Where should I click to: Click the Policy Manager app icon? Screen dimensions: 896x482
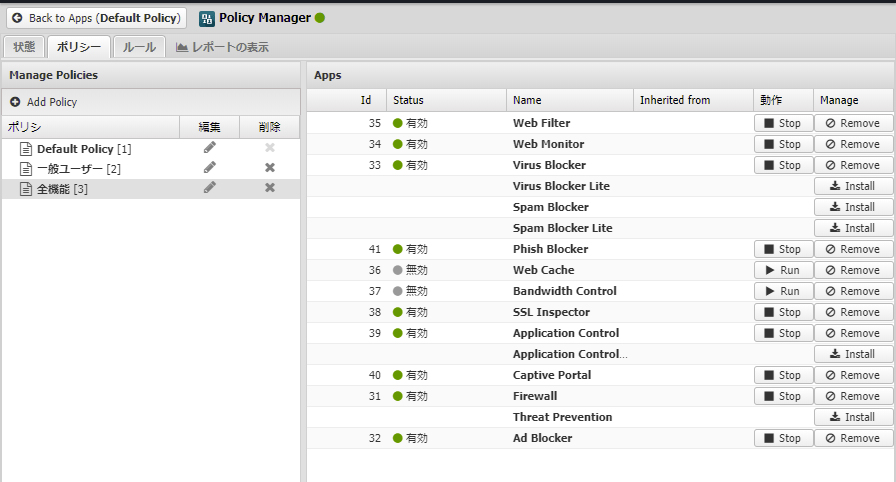(x=207, y=18)
